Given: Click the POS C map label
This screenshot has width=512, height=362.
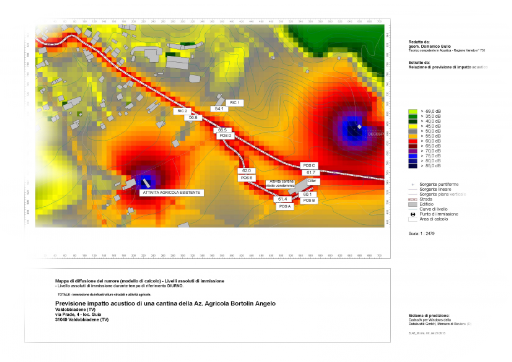Looking at the screenshot, I should 309,166.
